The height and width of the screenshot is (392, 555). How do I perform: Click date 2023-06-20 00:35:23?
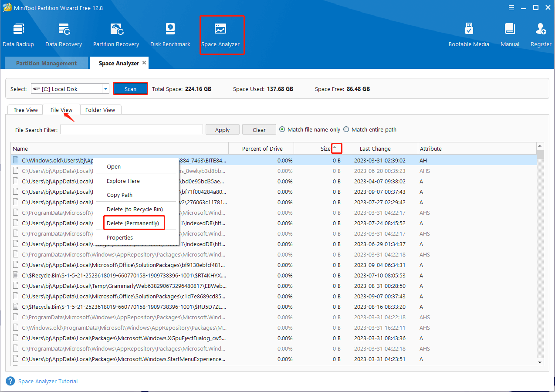(x=380, y=171)
